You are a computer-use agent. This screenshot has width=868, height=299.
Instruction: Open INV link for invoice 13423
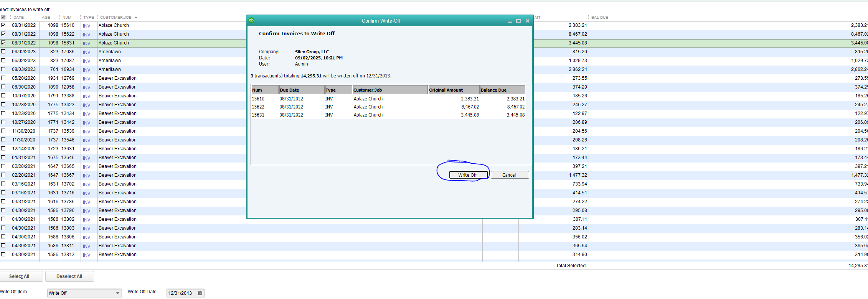[86, 105]
